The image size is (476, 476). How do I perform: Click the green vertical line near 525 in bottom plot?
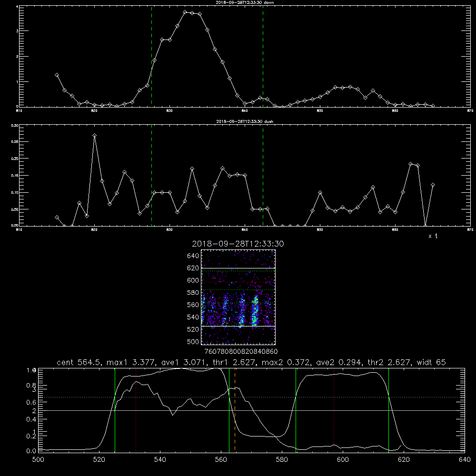point(115,410)
